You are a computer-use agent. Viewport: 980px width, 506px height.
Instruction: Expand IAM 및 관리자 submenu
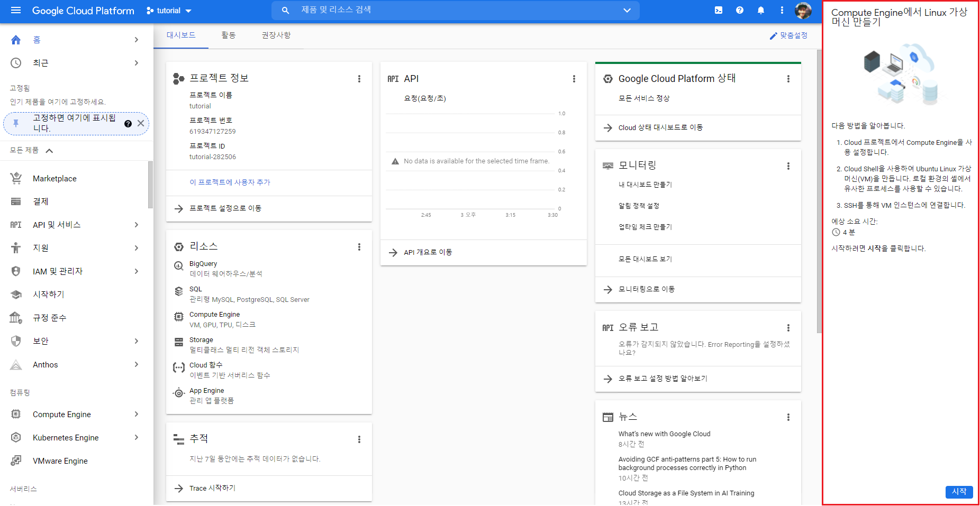(137, 271)
